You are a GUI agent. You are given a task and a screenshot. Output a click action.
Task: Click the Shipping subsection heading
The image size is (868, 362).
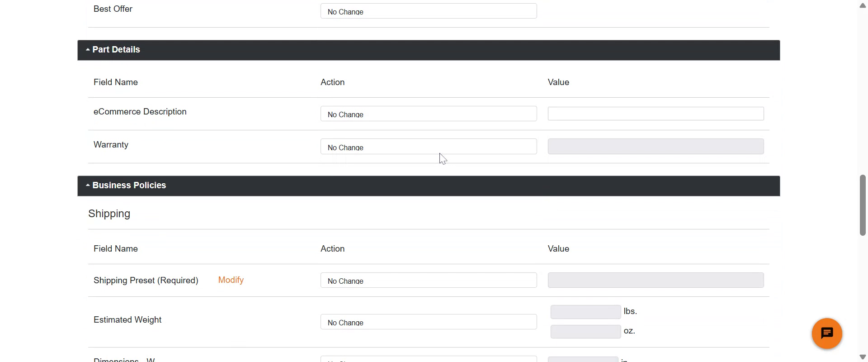coord(109,214)
